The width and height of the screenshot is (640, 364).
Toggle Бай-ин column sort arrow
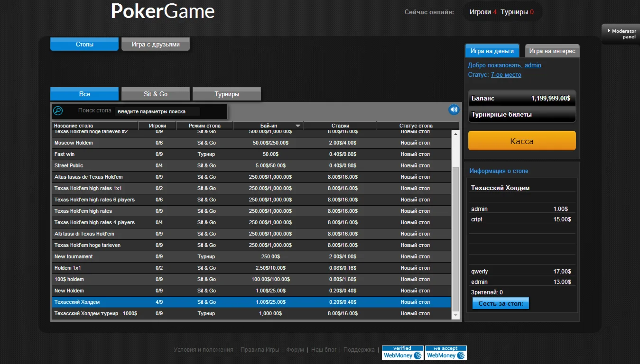[x=298, y=126]
